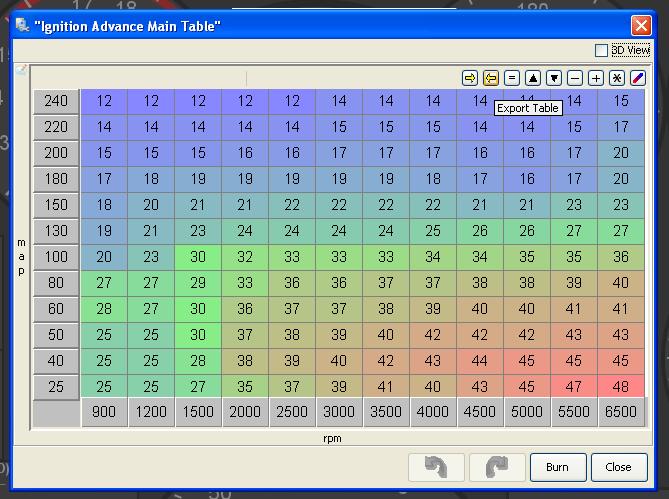Screen dimensions: 669x499
Task: Click the plus add-to-cells icon
Action: pos(596,78)
